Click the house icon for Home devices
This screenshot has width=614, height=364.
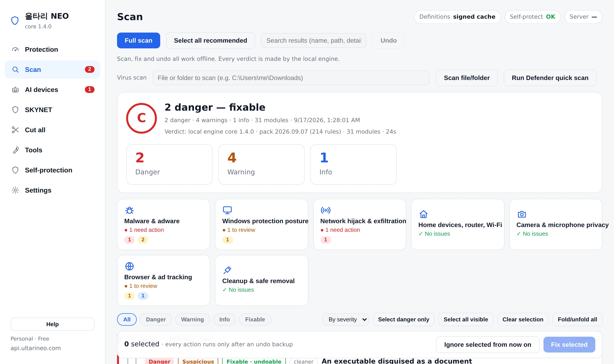click(423, 214)
